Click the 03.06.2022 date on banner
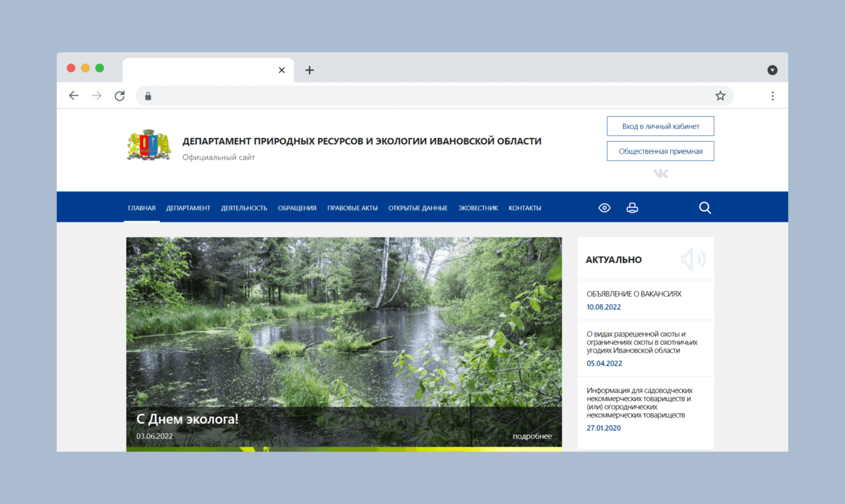The width and height of the screenshot is (845, 504). [x=154, y=436]
